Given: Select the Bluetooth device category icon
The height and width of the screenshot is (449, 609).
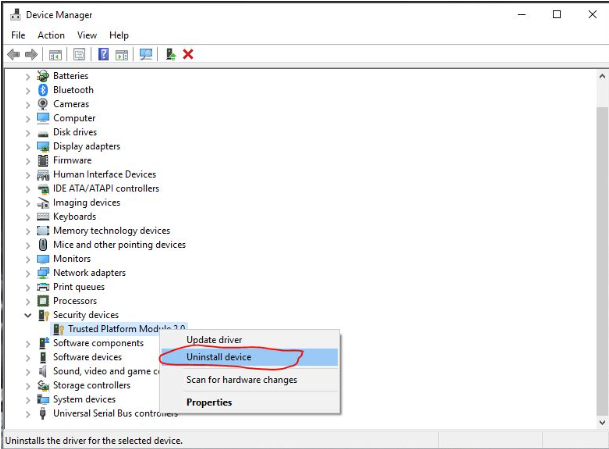Looking at the screenshot, I should tap(43, 90).
